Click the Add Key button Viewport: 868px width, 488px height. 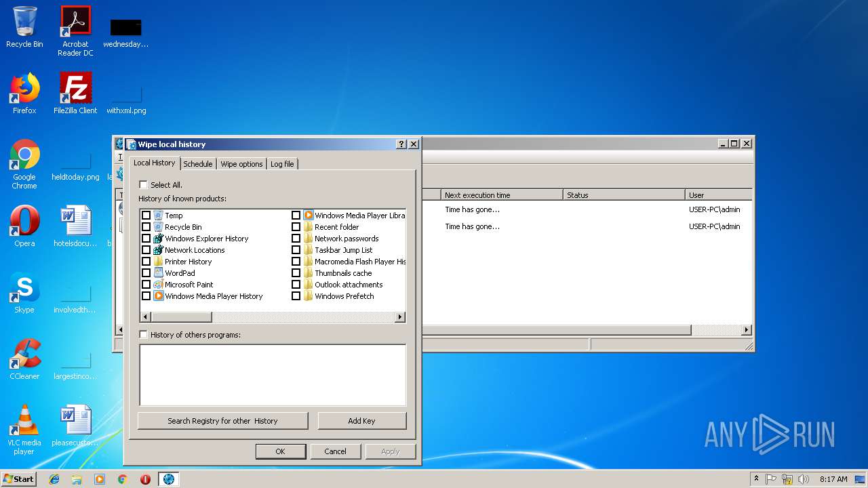[x=361, y=421]
